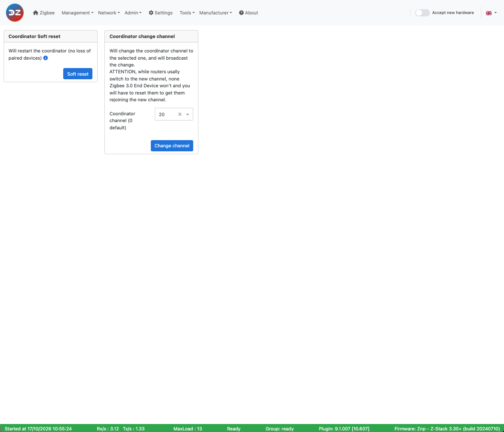
Task: Click the Firmware version text in status bar
Action: point(447,429)
